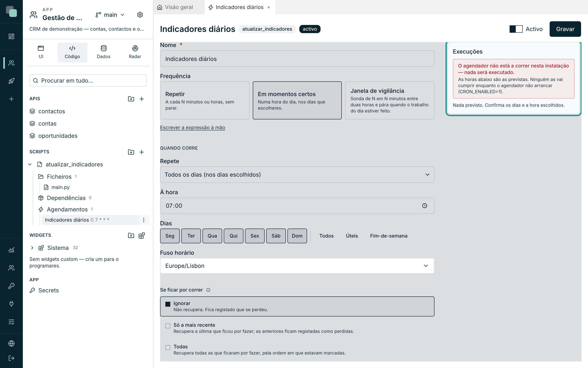Select the Ignorar option
The height and width of the screenshot is (368, 588).
tap(297, 306)
